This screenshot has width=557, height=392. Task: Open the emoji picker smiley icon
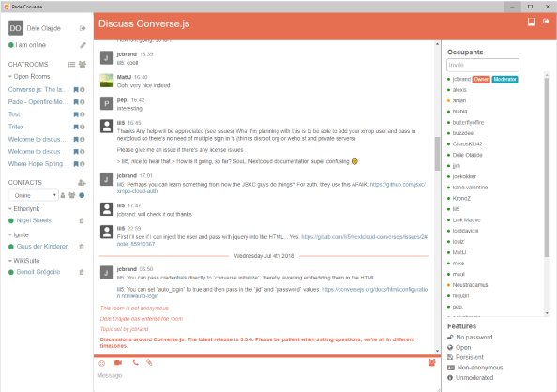point(101,363)
